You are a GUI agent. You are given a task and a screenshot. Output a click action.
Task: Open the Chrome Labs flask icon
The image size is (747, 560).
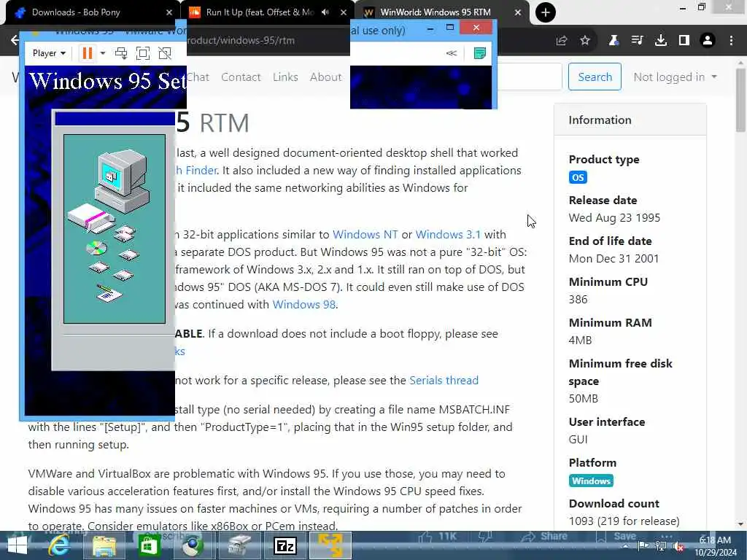[x=614, y=41]
